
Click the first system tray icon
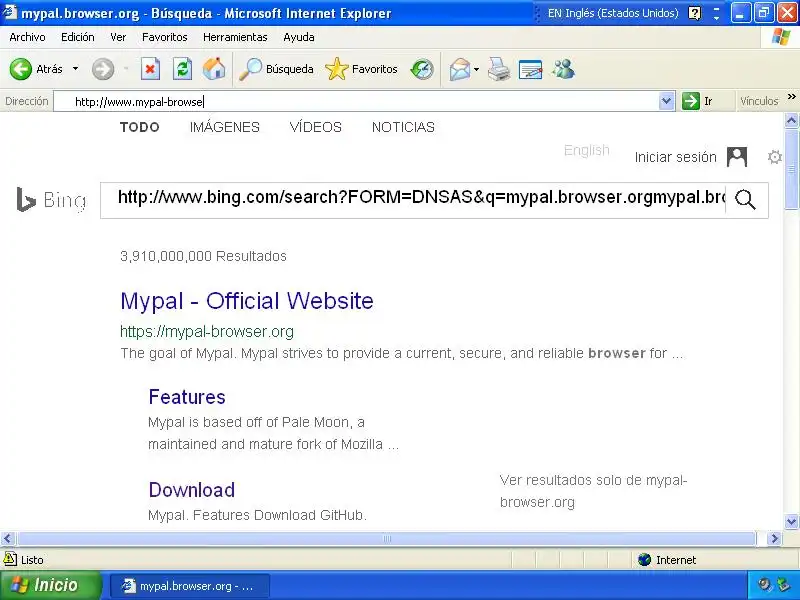764,584
